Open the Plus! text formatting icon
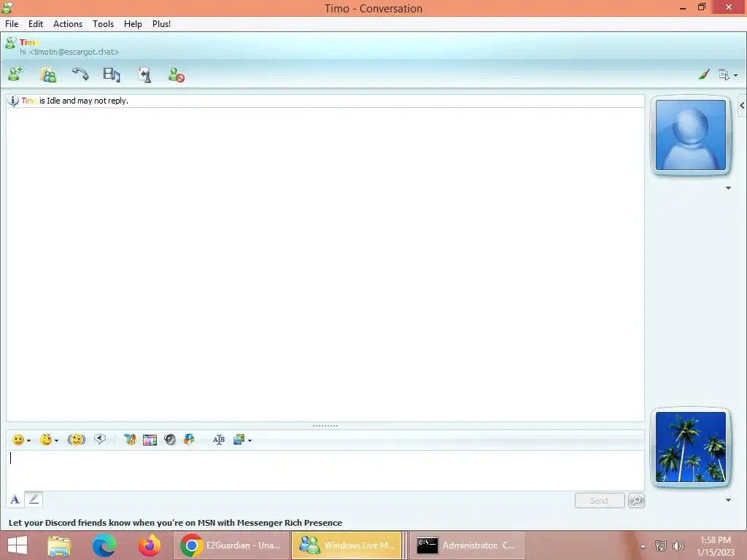 coord(130,440)
